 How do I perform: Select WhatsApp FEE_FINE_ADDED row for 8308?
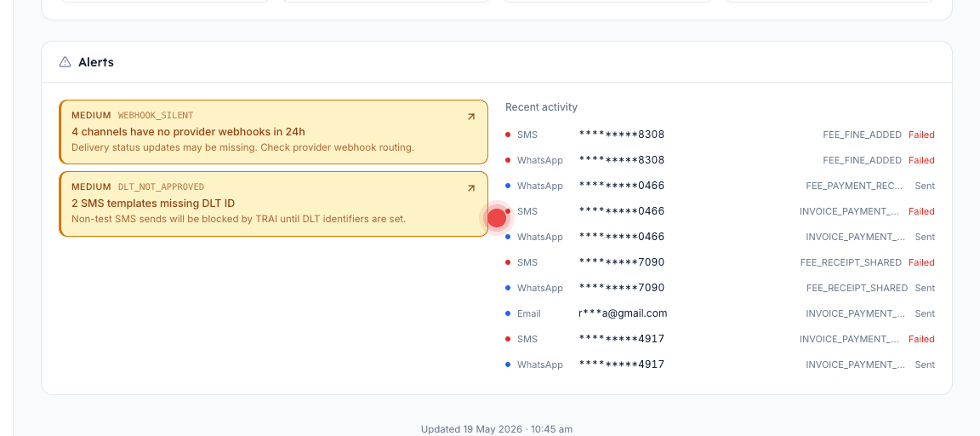pyautogui.click(x=720, y=160)
